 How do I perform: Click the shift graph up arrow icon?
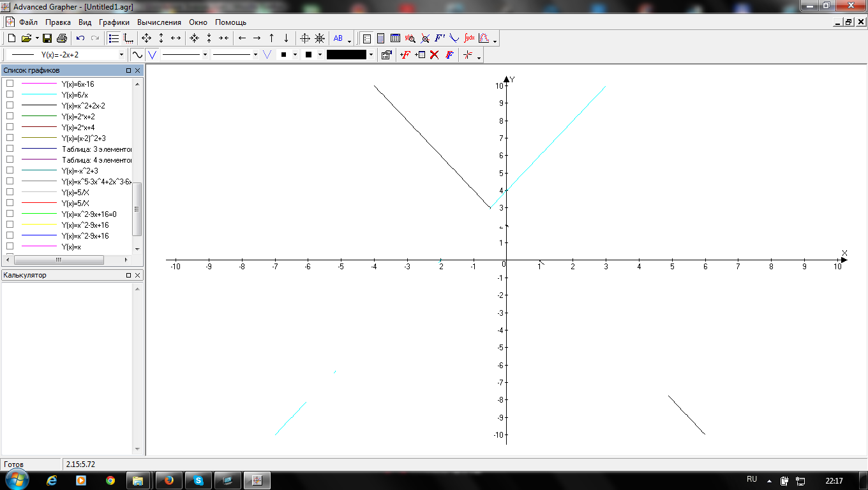271,38
